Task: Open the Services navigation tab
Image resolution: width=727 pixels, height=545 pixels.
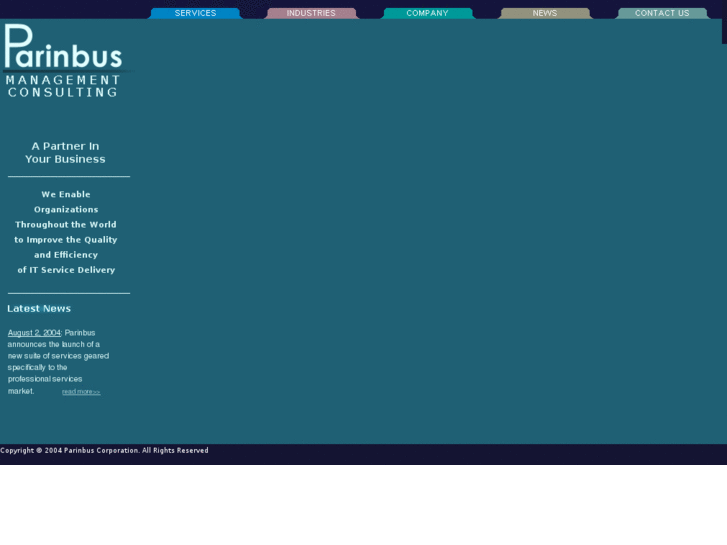Action: click(195, 13)
